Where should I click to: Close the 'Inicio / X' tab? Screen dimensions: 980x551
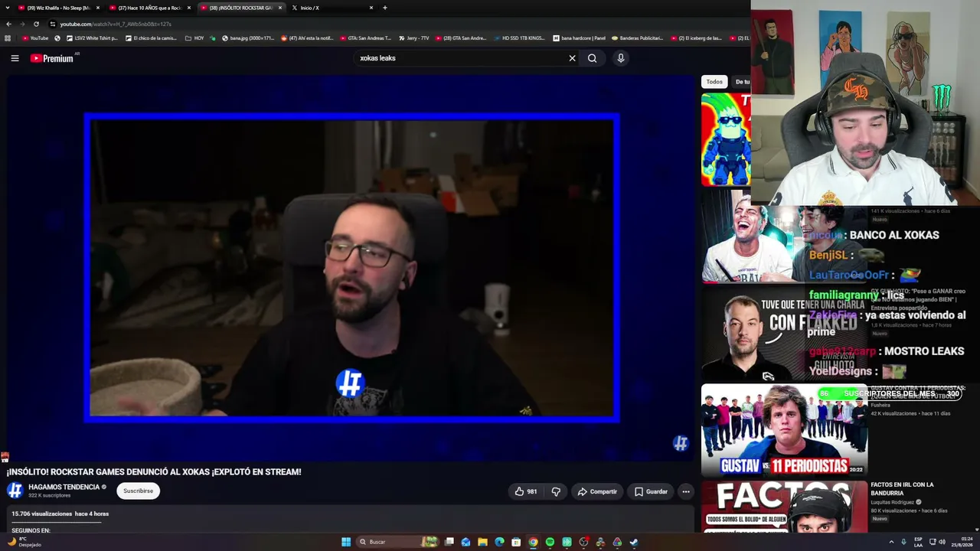pyautogui.click(x=371, y=8)
